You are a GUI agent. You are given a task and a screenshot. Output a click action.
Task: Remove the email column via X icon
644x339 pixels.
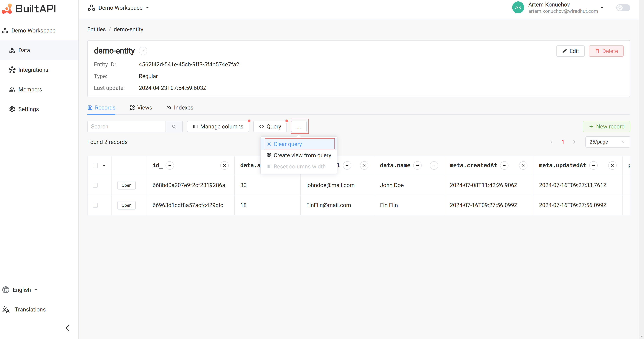364,165
